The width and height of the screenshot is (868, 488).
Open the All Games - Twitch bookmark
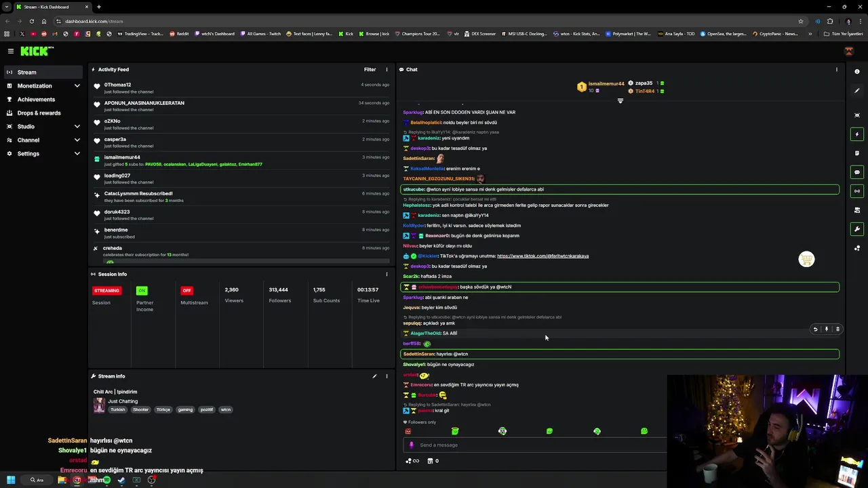pyautogui.click(x=260, y=34)
